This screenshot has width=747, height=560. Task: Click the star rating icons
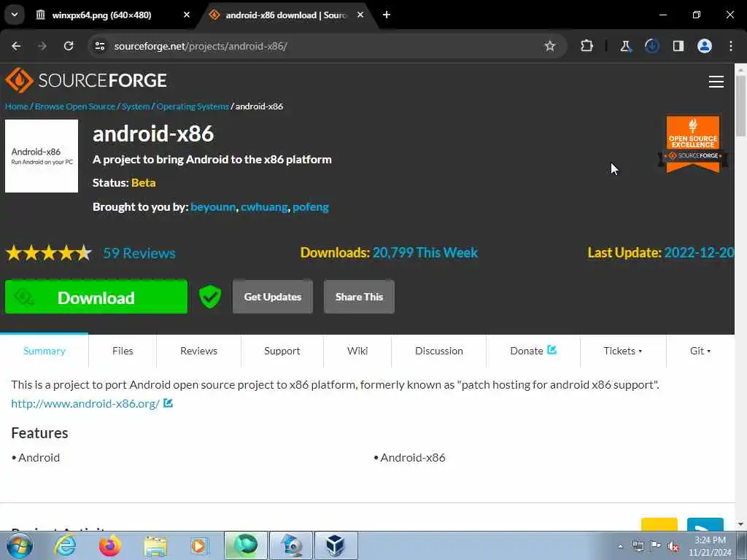tap(49, 253)
